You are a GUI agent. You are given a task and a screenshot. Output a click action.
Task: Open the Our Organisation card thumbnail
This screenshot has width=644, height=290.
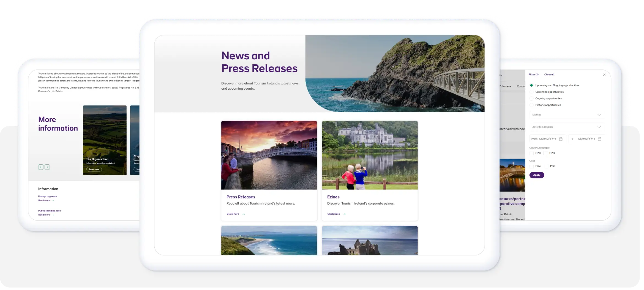click(105, 140)
